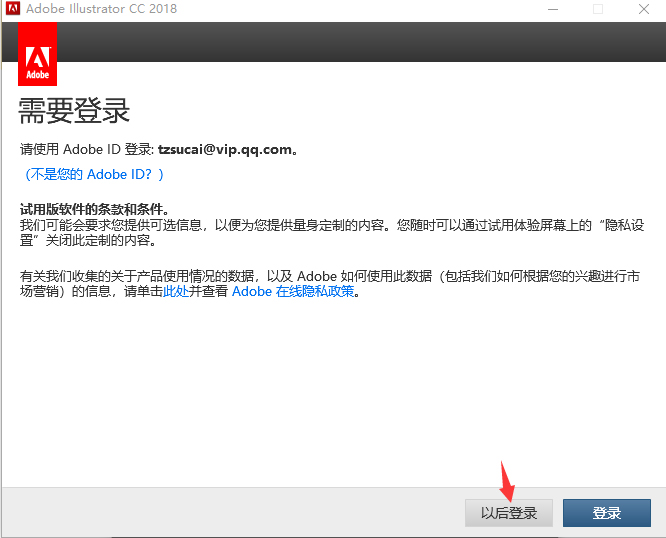Click the bold 试用版软件的条款和条件 heading
This screenshot has width=666, height=538.
pos(92,209)
